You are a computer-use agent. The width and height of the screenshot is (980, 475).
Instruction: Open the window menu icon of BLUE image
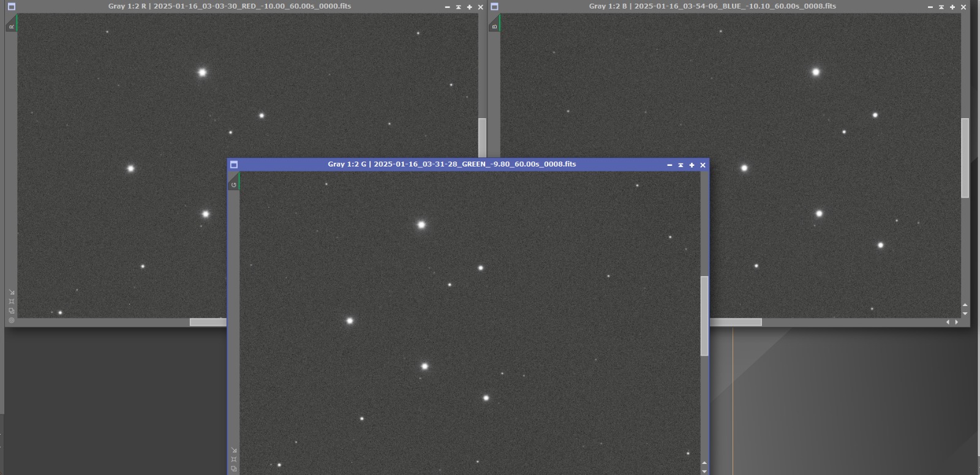[494, 7]
